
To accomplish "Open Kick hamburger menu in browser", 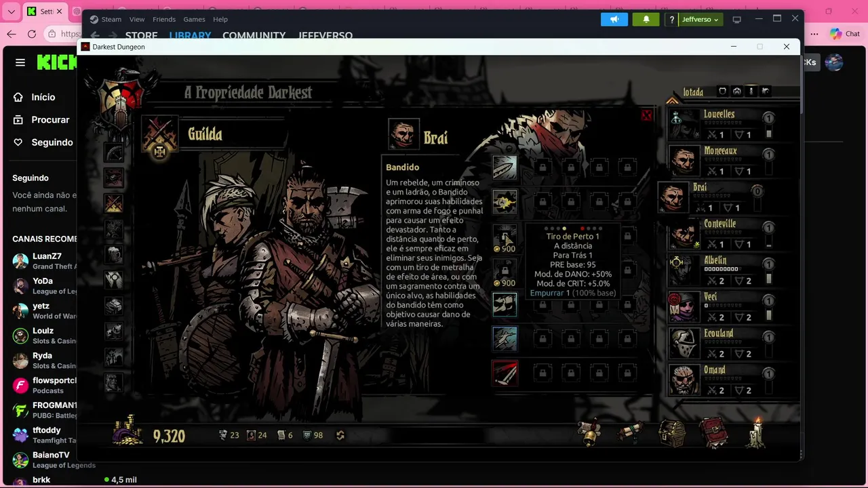I will point(20,62).
